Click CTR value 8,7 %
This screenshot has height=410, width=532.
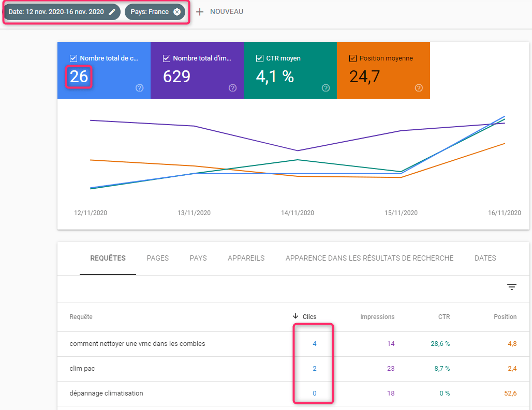[442, 369]
